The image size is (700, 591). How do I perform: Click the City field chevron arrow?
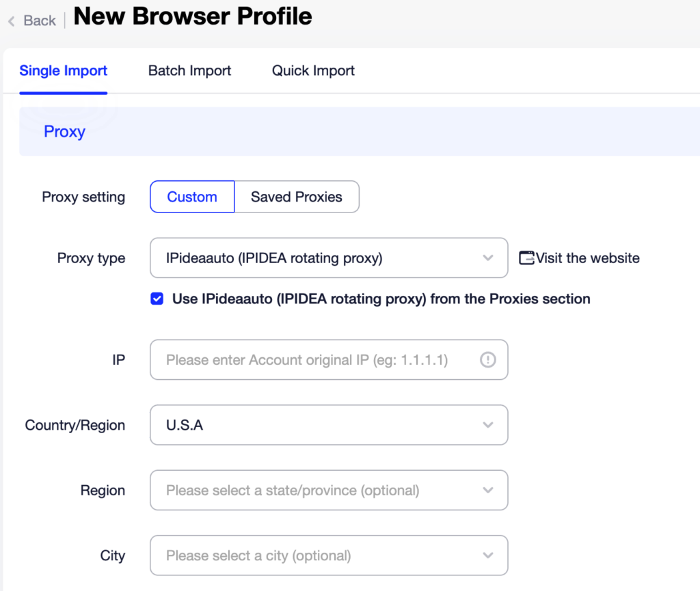(487, 555)
